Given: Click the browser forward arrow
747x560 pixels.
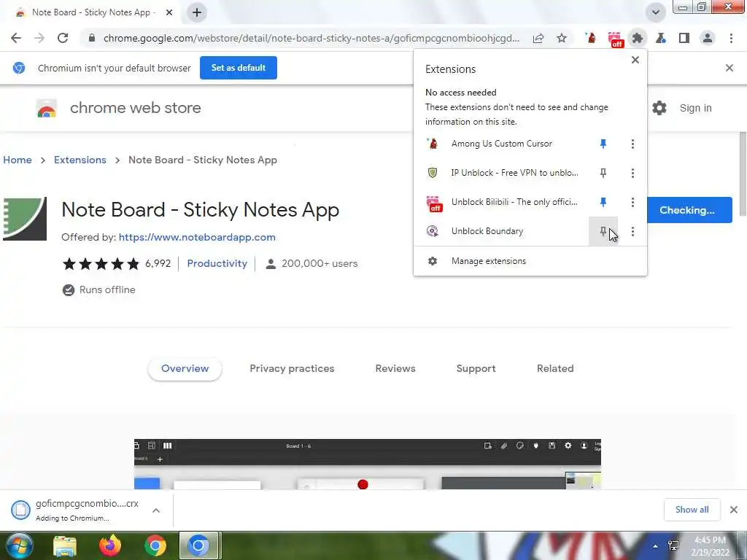Looking at the screenshot, I should coord(39,38).
